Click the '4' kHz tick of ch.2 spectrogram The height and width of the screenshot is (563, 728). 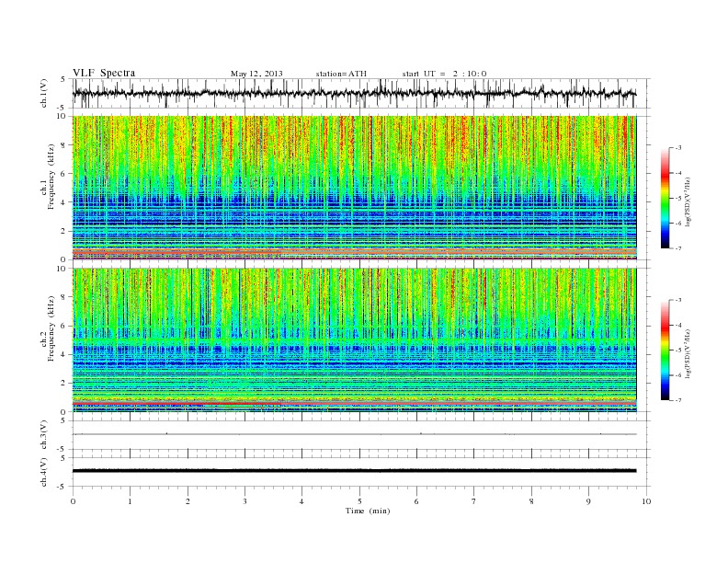[x=64, y=354]
